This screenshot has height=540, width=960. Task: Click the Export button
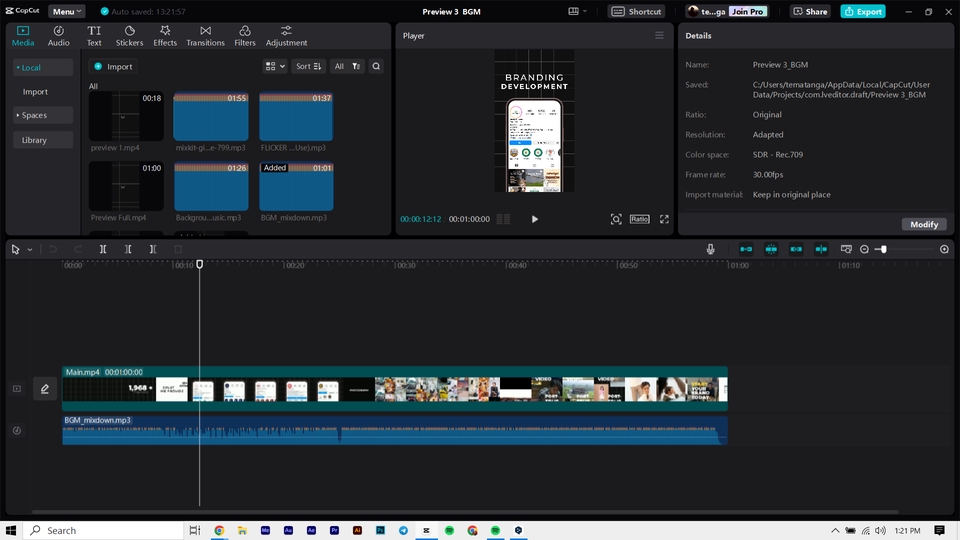coord(863,12)
